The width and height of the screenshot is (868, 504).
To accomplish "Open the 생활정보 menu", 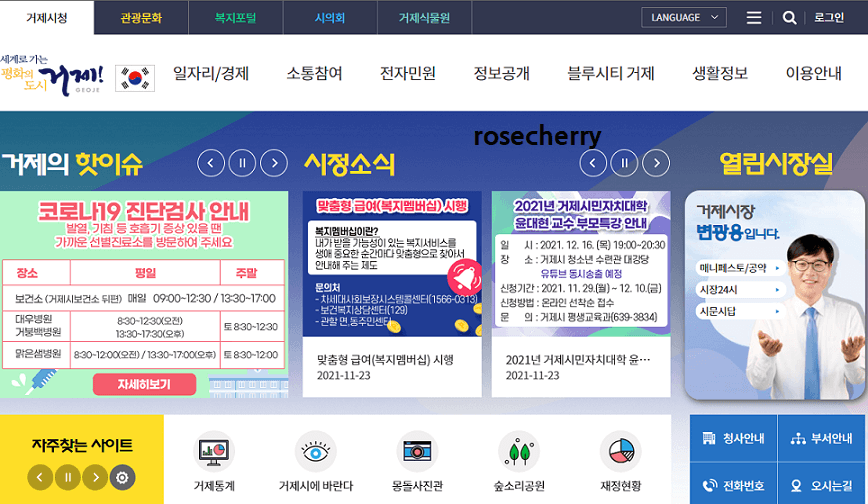I will coord(720,73).
